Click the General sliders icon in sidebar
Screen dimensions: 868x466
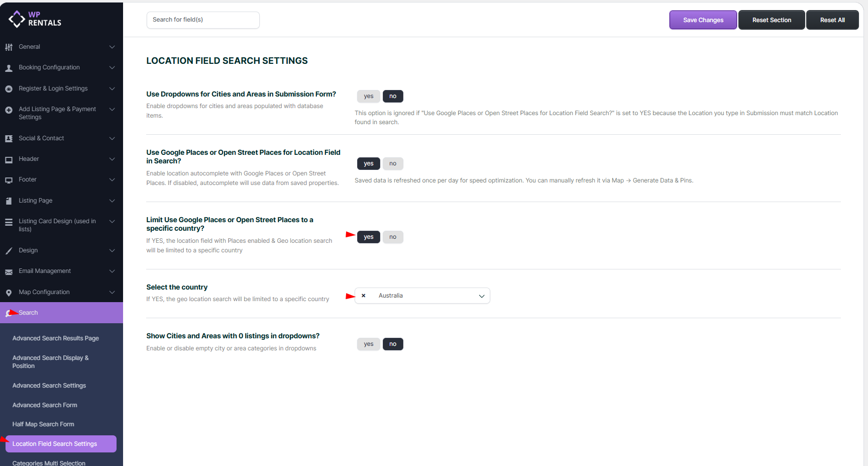click(x=9, y=47)
